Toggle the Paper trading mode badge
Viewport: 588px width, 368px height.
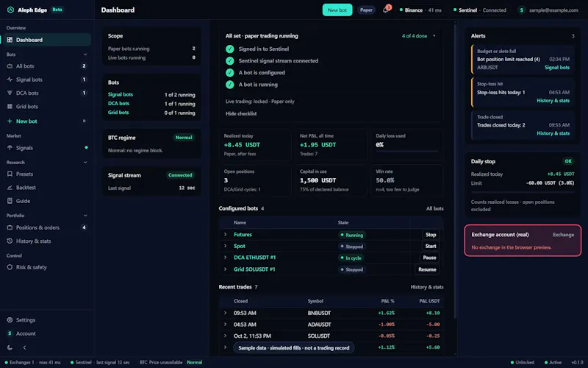[366, 10]
